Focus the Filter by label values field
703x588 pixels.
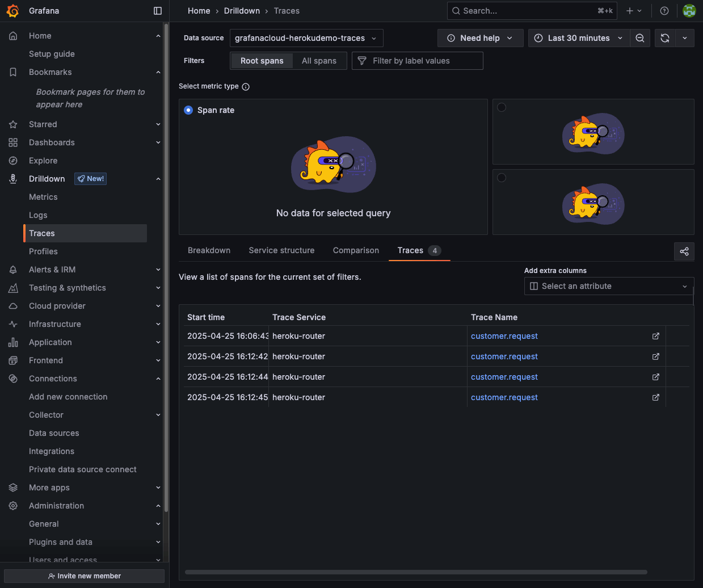(x=418, y=61)
